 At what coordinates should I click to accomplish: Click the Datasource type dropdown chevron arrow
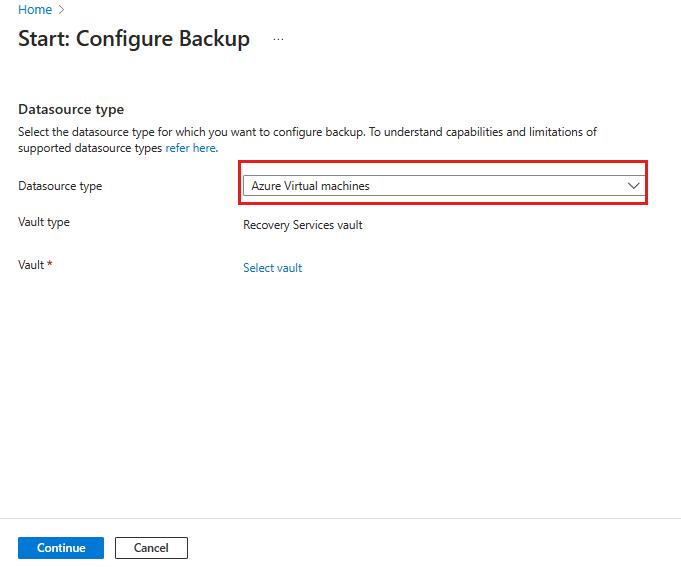point(632,186)
